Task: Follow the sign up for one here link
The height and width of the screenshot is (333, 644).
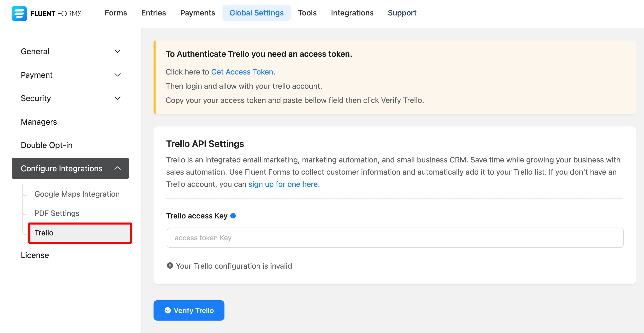Action: point(284,184)
